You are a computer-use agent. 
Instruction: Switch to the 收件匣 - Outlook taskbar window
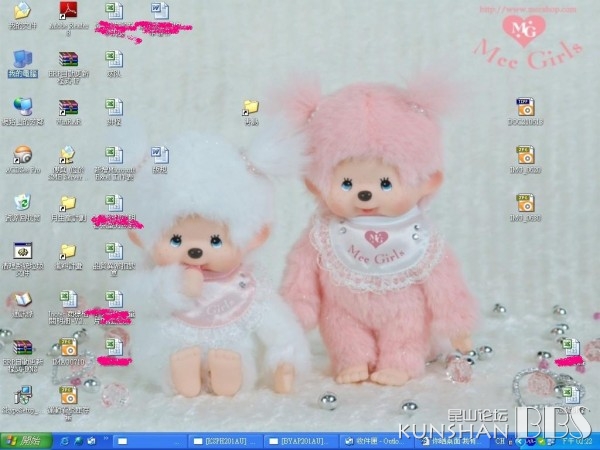[x=377, y=441]
